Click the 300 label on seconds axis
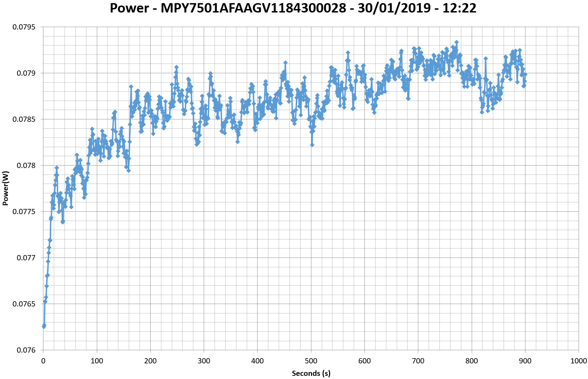 204,361
